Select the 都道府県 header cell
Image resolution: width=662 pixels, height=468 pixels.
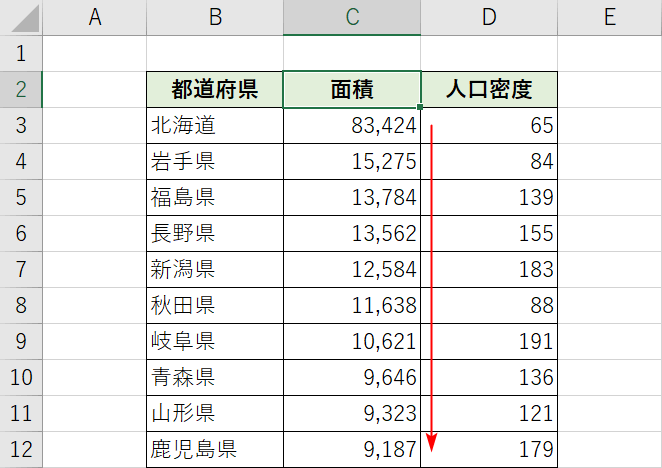pyautogui.click(x=214, y=90)
